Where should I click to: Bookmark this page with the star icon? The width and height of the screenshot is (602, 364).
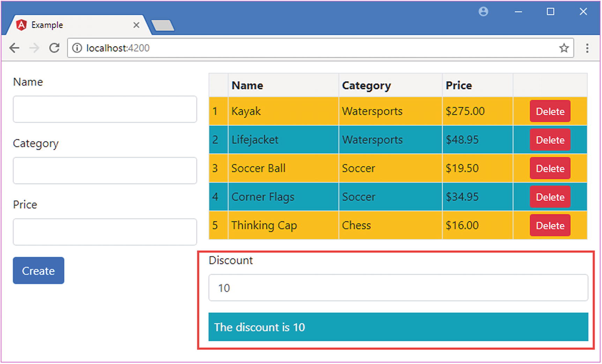(x=564, y=48)
